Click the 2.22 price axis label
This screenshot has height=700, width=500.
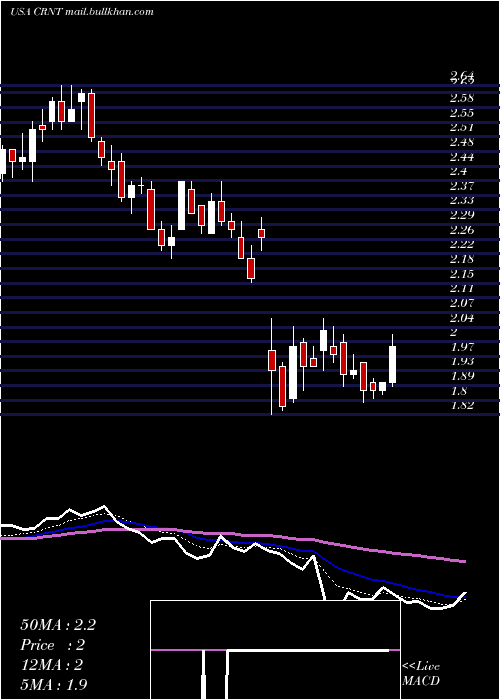coord(462,244)
